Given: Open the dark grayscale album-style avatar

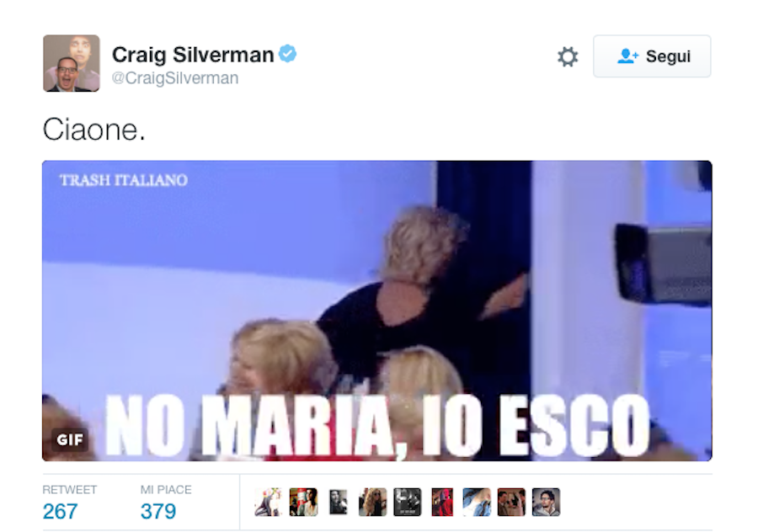Looking at the screenshot, I should point(407,502).
